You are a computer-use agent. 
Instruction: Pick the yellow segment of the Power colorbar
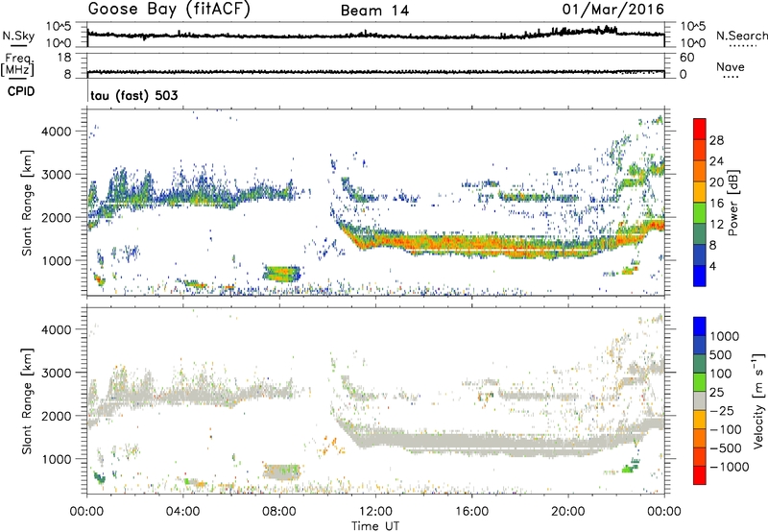tap(700, 192)
